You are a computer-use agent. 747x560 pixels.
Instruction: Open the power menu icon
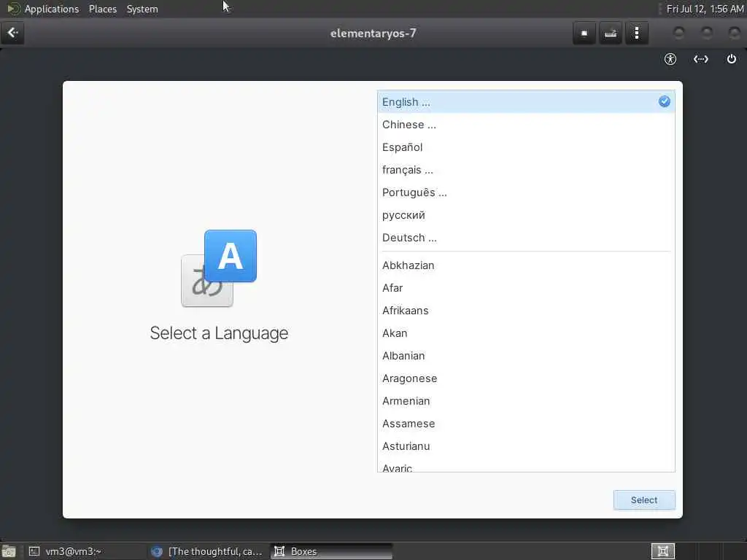731,59
